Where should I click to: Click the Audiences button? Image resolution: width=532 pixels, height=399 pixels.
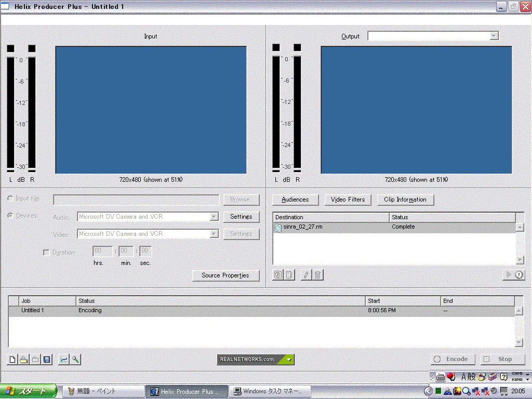[295, 199]
